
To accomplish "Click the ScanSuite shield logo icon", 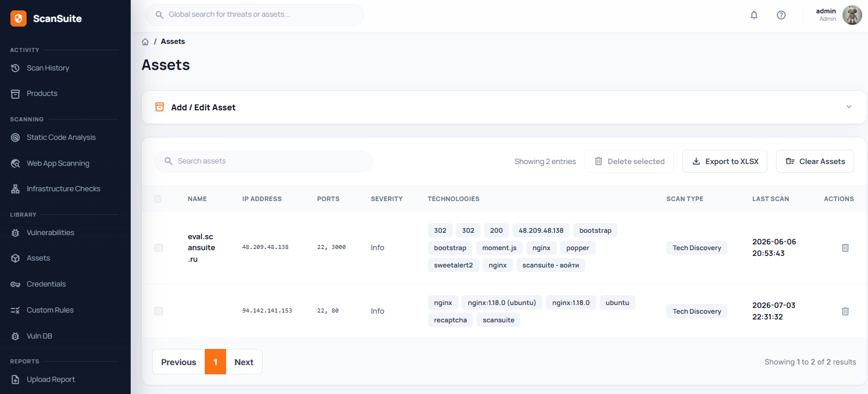I will (x=19, y=18).
